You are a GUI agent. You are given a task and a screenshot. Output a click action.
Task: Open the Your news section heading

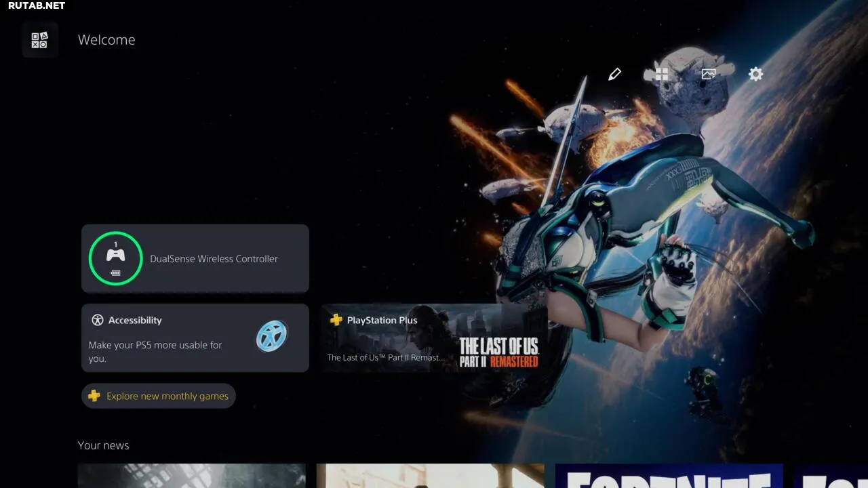tap(103, 445)
